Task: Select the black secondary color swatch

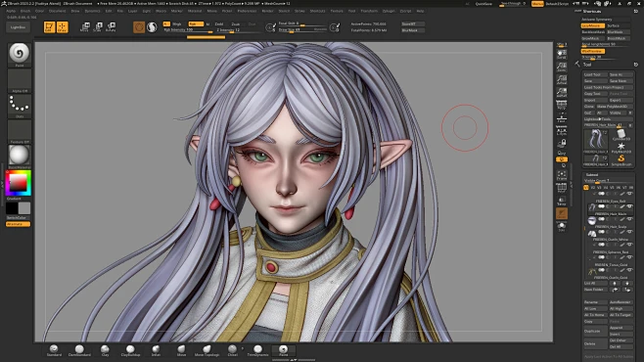Action: [x=12, y=208]
